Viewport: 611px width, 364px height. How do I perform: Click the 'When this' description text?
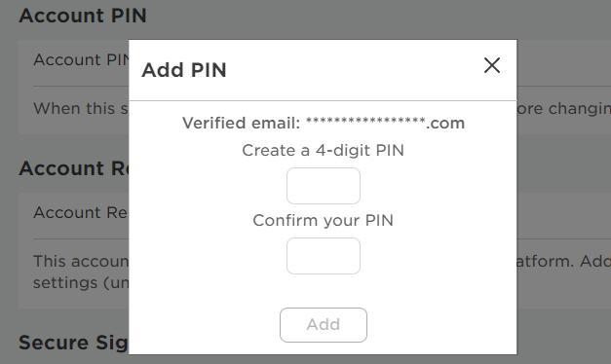click(x=81, y=108)
